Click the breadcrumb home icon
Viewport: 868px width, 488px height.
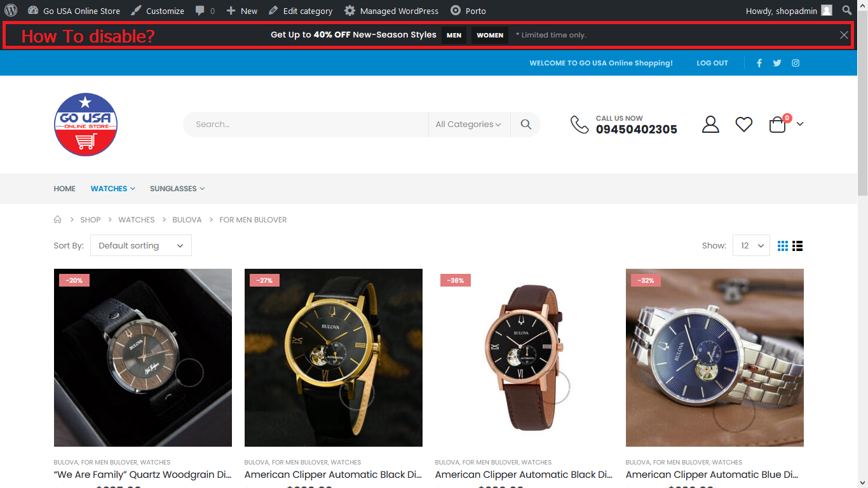(x=58, y=219)
